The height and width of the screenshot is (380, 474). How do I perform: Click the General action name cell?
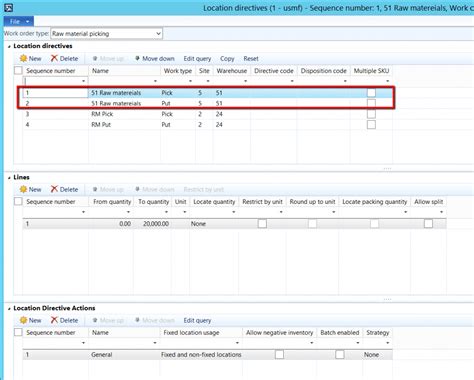pyautogui.click(x=124, y=355)
